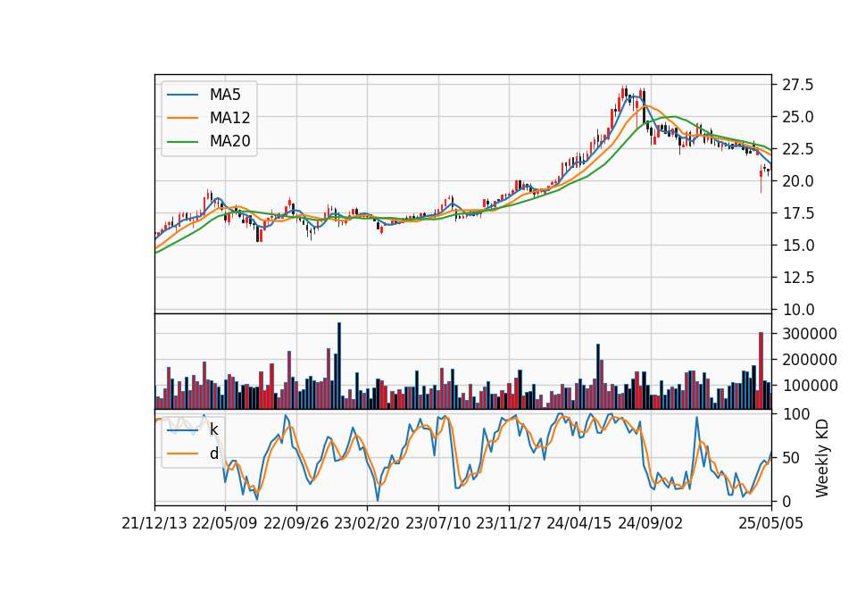Screen dimensions: 857x616
Task: Click the 25/05/05 date label
Action: click(771, 523)
